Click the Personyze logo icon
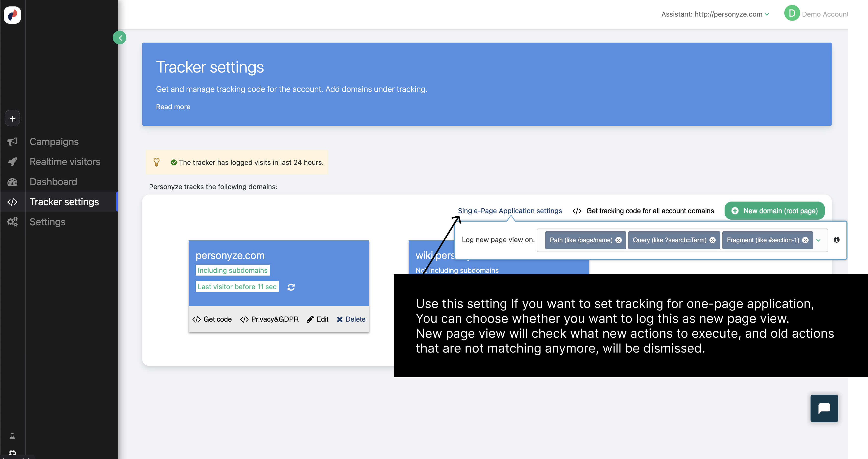Image resolution: width=868 pixels, height=459 pixels. coord(12,15)
